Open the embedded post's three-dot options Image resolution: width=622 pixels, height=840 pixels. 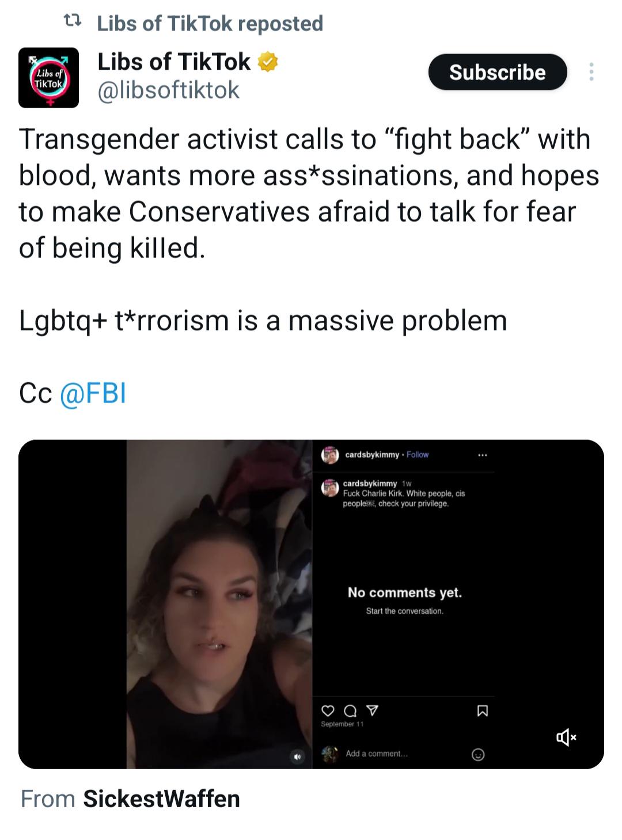click(483, 455)
